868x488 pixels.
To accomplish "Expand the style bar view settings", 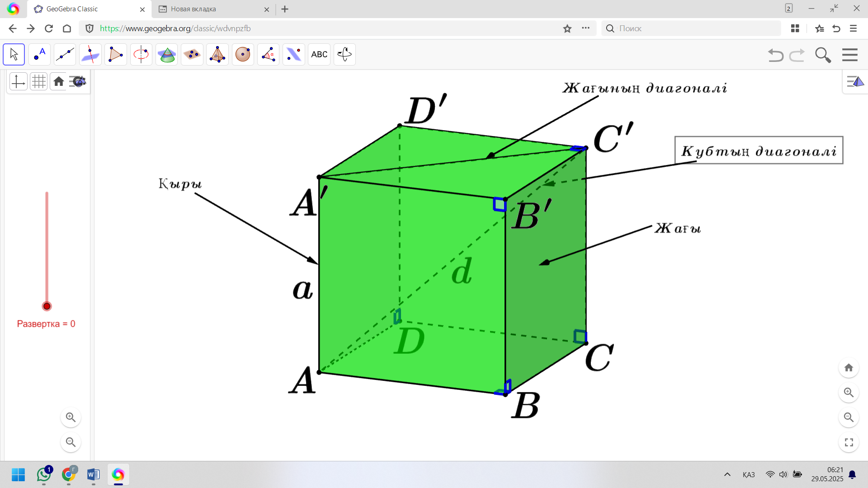I will click(x=78, y=81).
